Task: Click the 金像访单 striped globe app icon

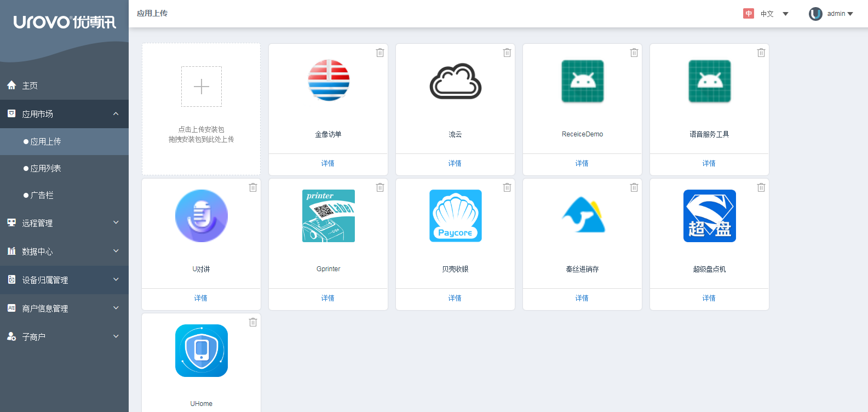Action: point(329,81)
